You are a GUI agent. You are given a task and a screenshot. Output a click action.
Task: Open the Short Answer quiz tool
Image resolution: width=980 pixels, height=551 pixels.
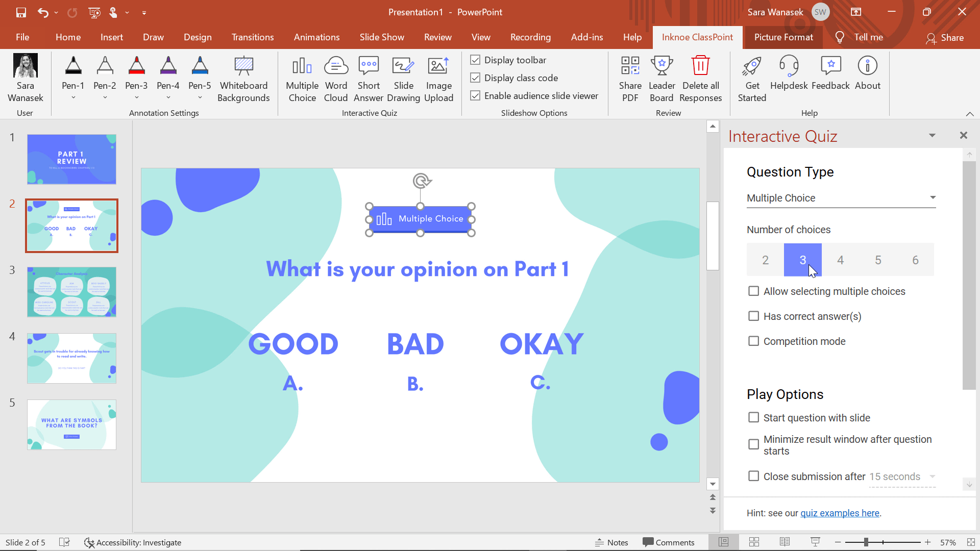(x=369, y=78)
